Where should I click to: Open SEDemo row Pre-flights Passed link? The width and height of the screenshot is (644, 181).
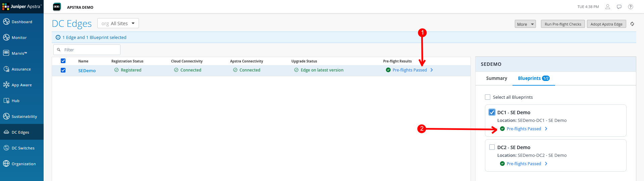410,70
